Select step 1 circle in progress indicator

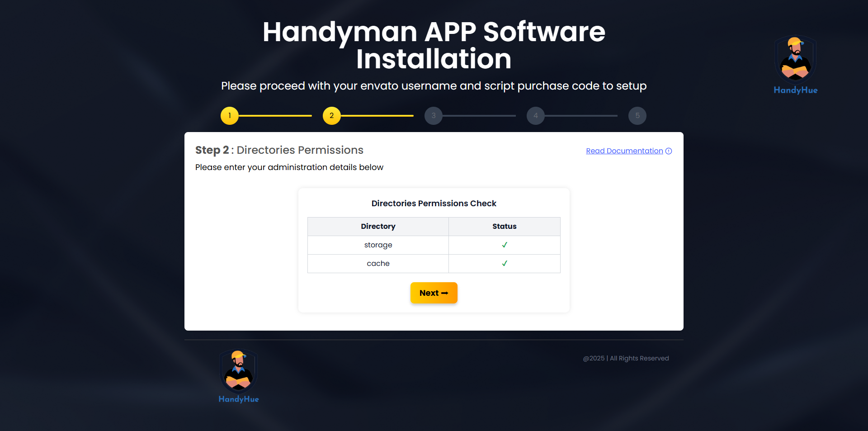coord(230,116)
